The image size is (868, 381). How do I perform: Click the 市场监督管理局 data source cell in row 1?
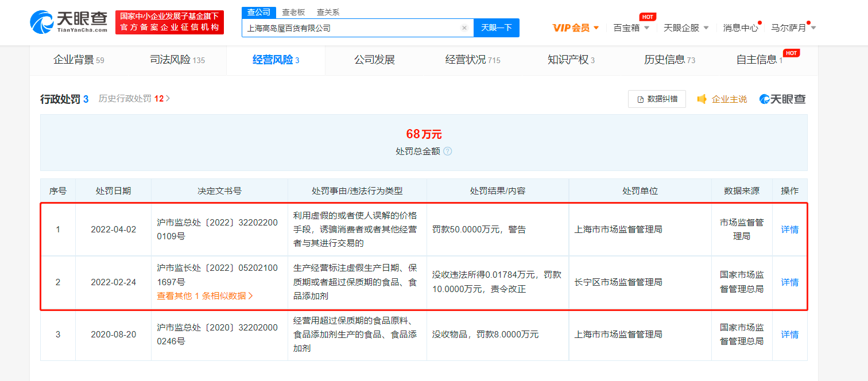pos(742,230)
